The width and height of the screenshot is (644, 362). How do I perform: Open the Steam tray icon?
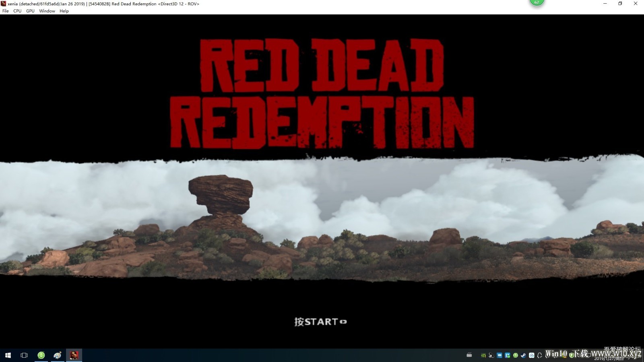[523, 355]
